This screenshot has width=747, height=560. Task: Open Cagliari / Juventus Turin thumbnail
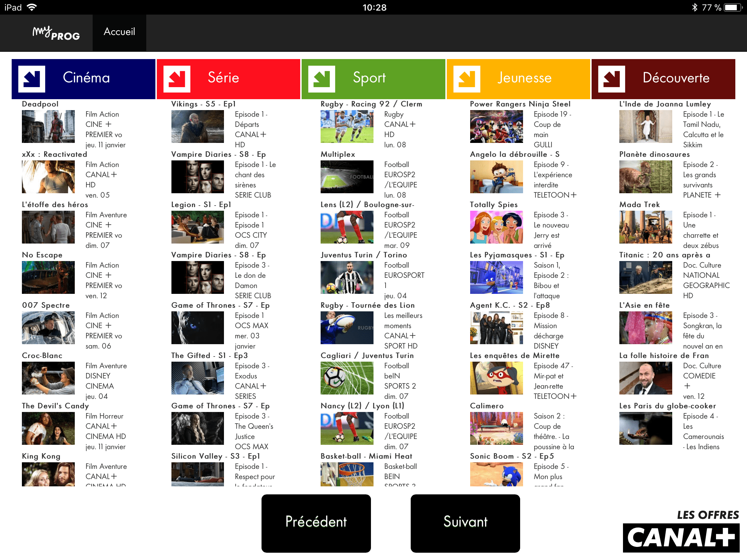(x=347, y=378)
